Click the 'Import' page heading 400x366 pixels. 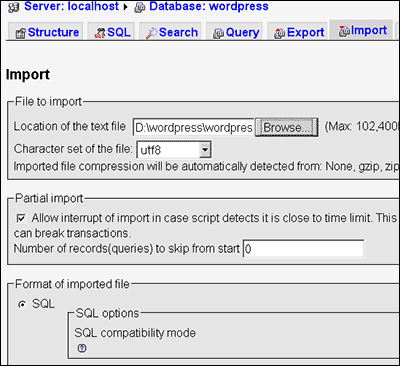coord(28,74)
